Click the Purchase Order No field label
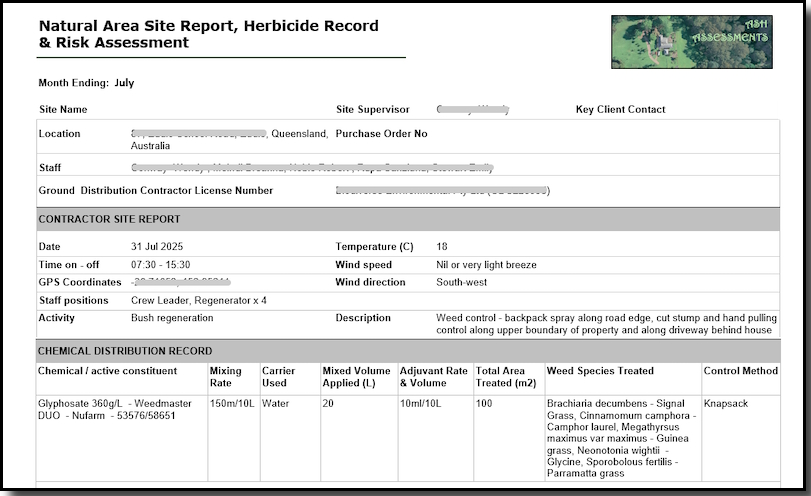 tap(381, 133)
